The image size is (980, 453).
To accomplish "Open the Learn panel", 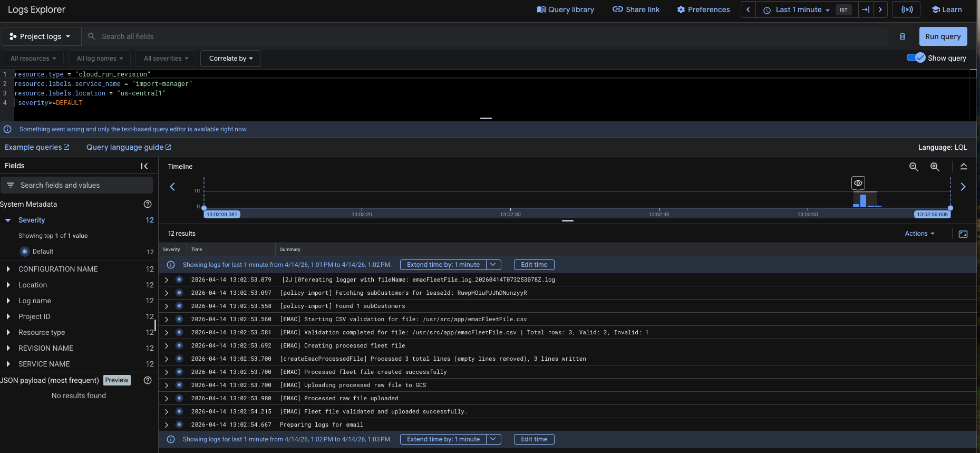I will click(x=947, y=9).
